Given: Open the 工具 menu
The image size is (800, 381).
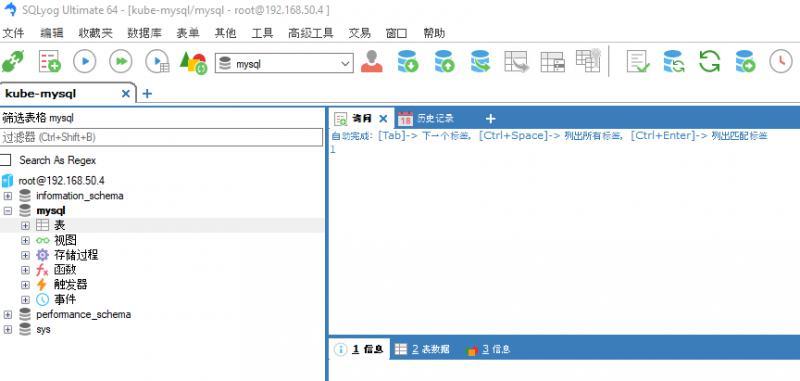Looking at the screenshot, I should [262, 33].
